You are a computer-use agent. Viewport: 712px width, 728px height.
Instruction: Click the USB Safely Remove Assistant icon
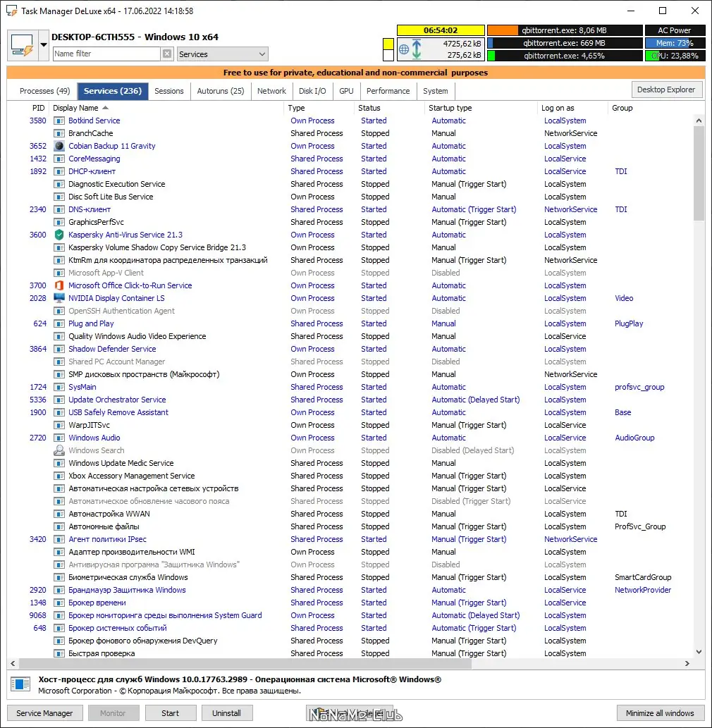point(59,412)
